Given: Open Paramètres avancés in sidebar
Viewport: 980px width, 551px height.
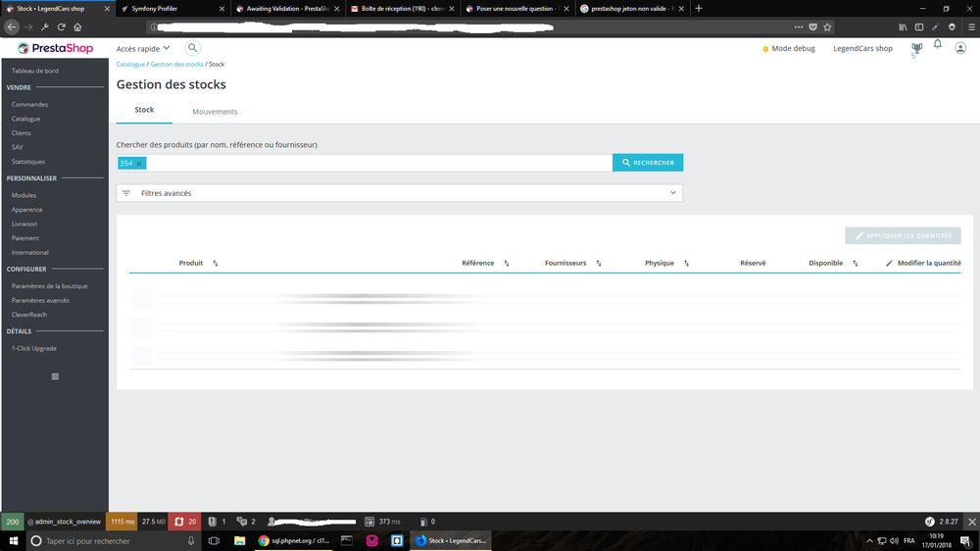Looking at the screenshot, I should 40,300.
